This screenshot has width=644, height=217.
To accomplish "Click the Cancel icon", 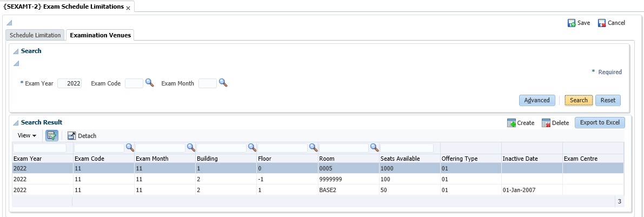I will coord(602,23).
